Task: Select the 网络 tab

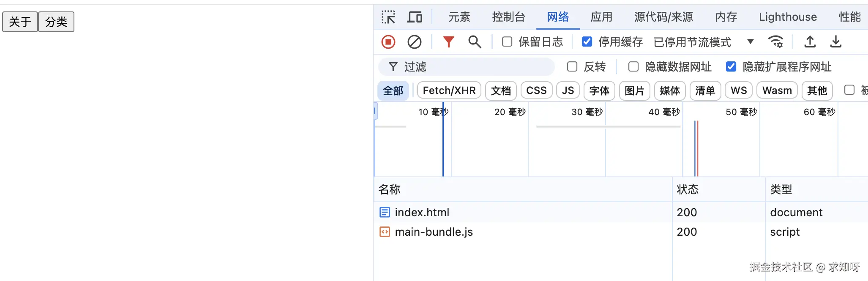Action: tap(558, 17)
